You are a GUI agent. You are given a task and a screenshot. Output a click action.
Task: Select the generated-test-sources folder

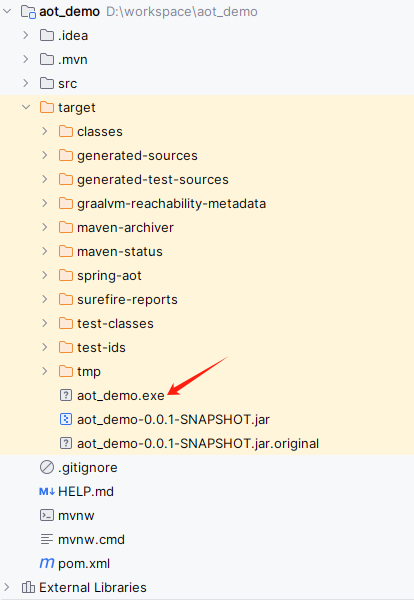click(153, 179)
